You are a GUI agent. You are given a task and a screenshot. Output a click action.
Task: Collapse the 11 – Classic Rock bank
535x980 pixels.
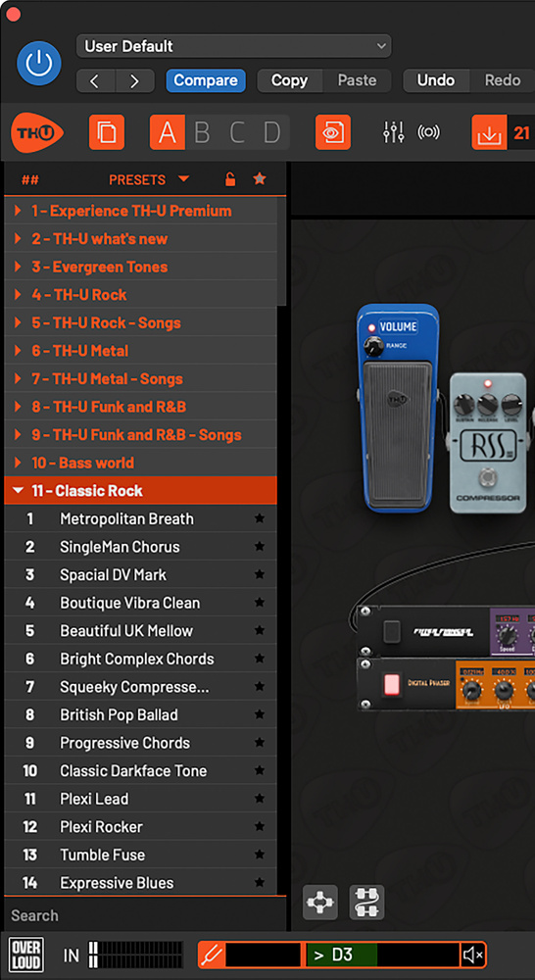point(141,491)
